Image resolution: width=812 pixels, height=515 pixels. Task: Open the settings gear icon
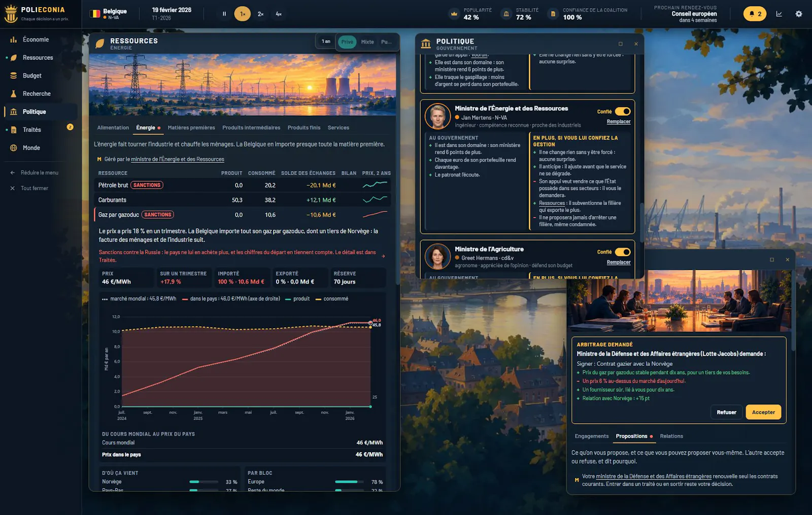click(799, 14)
